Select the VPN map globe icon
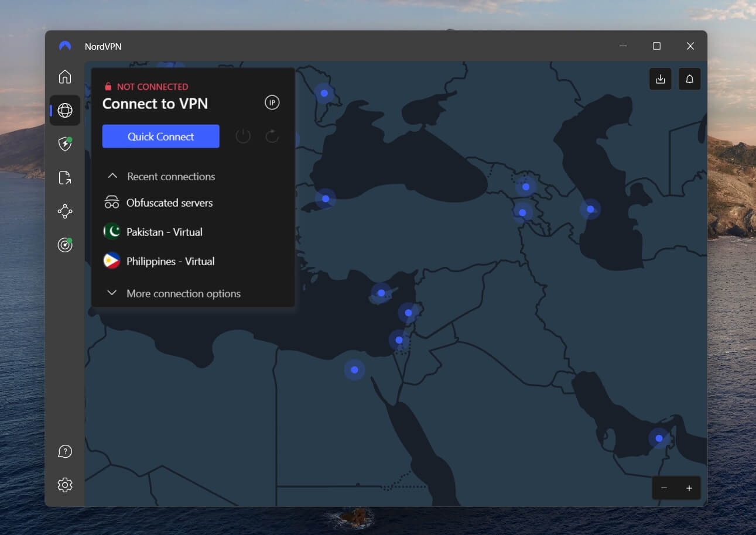 tap(65, 110)
